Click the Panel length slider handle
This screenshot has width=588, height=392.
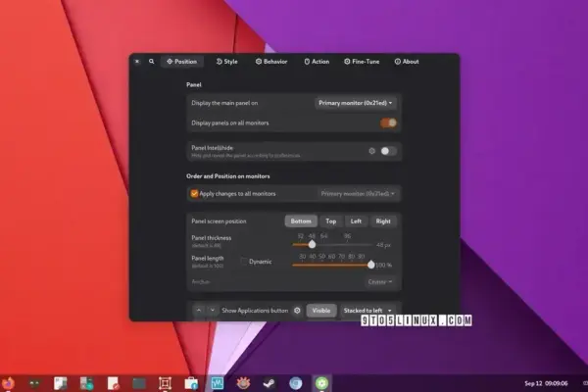pos(370,265)
